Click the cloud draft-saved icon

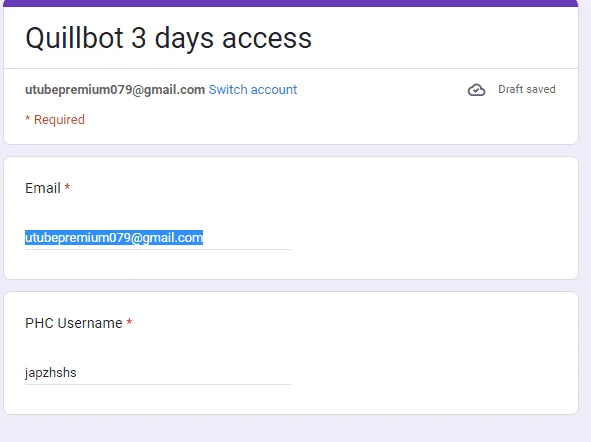point(476,90)
